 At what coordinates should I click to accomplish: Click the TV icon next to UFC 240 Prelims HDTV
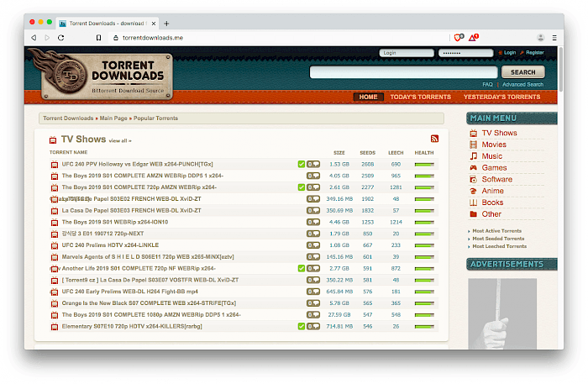coord(55,245)
